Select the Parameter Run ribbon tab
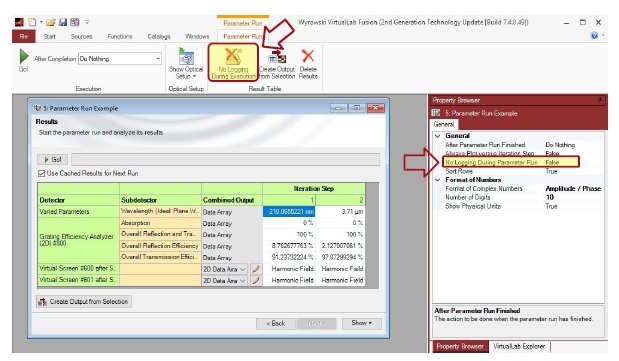The width and height of the screenshot is (619, 361). [242, 36]
